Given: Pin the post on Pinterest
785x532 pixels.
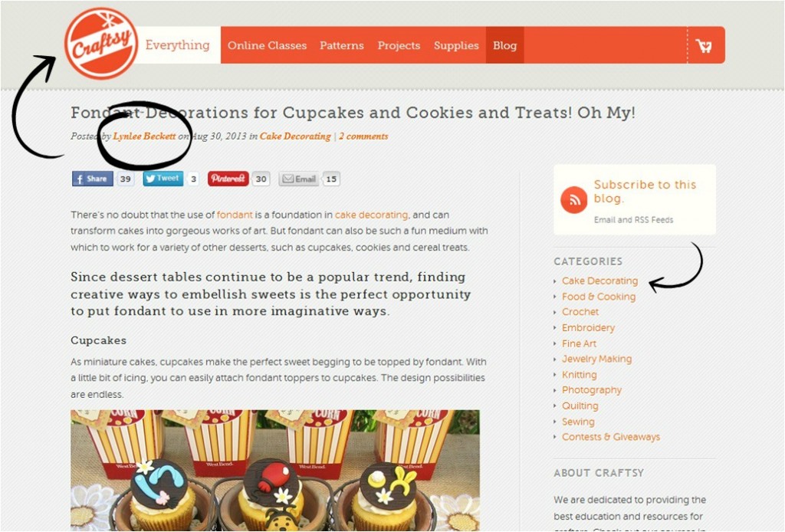Looking at the screenshot, I should 228,179.
